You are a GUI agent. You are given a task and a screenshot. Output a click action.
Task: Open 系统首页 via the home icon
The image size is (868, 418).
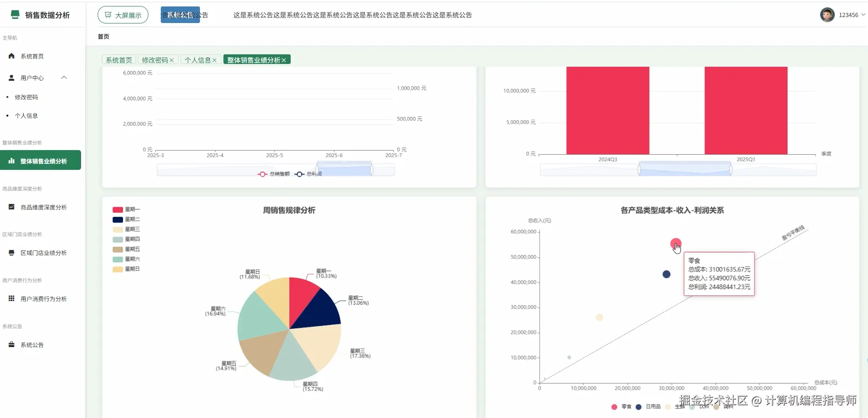tap(11, 56)
